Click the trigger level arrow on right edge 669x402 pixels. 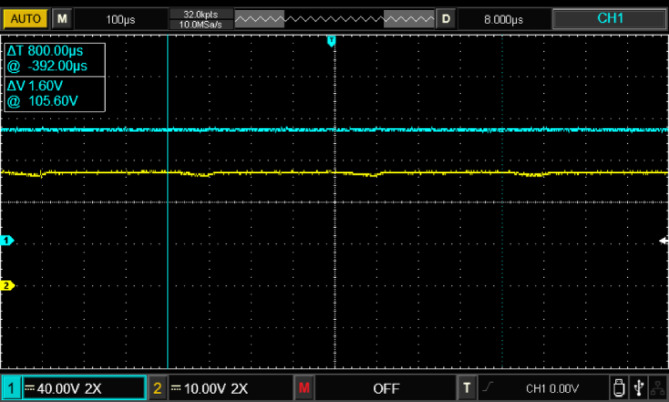pyautogui.click(x=663, y=241)
